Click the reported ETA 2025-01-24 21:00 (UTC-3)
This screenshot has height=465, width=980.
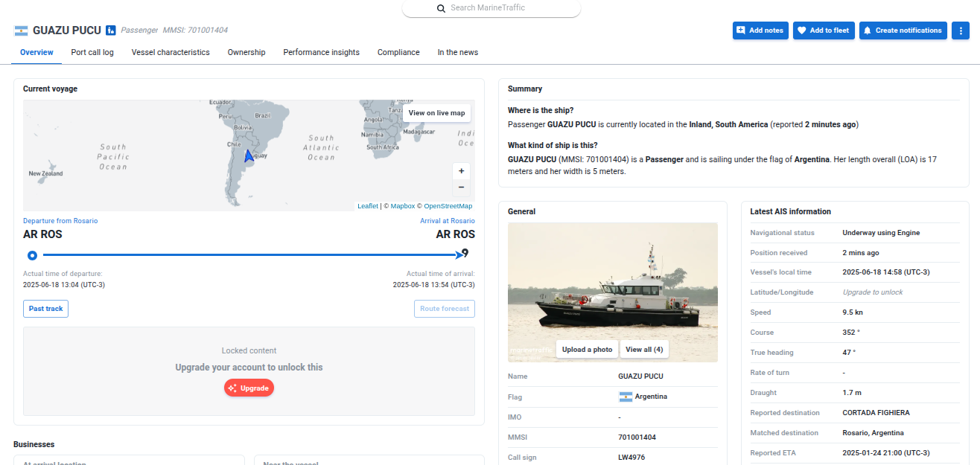pyautogui.click(x=886, y=453)
